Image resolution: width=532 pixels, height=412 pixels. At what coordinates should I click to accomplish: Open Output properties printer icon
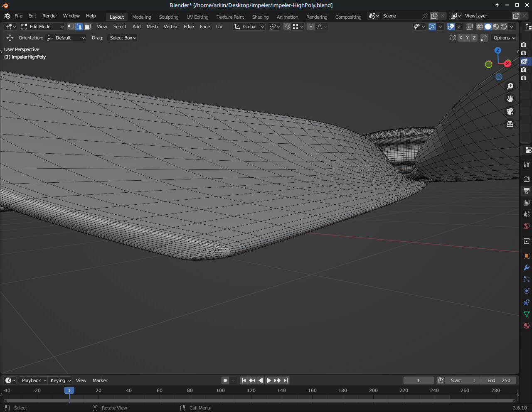(x=527, y=191)
